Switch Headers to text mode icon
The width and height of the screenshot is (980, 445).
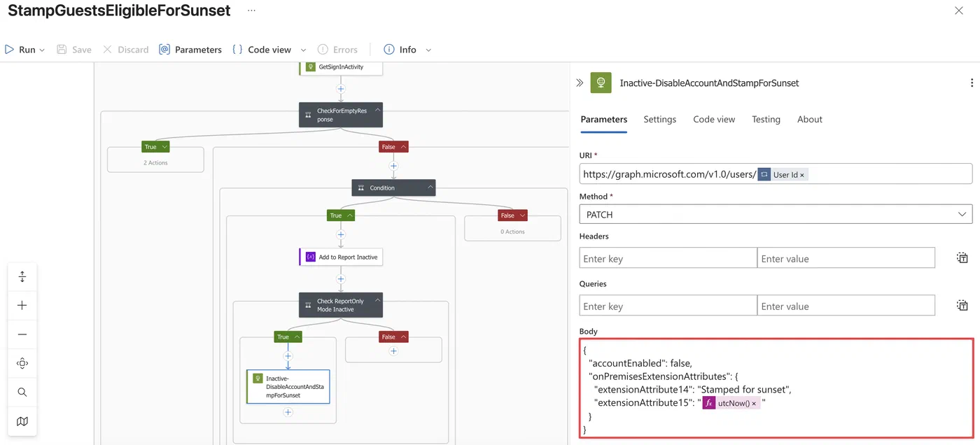pyautogui.click(x=962, y=258)
